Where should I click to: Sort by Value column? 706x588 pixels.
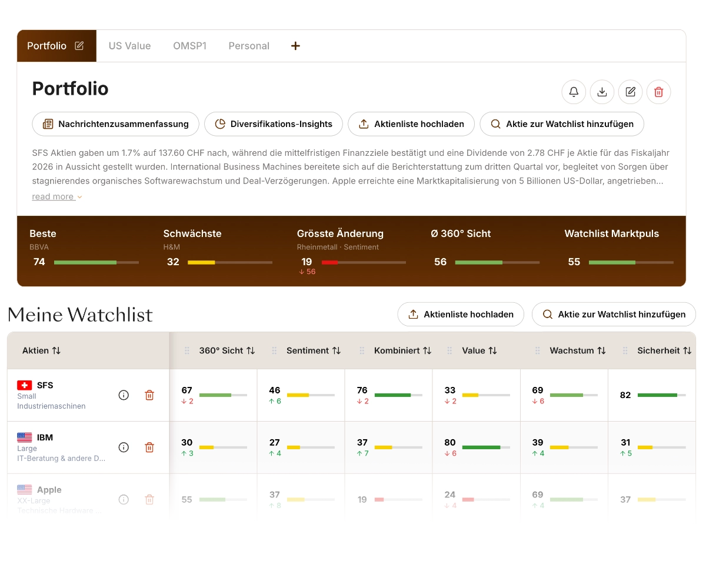click(x=493, y=350)
